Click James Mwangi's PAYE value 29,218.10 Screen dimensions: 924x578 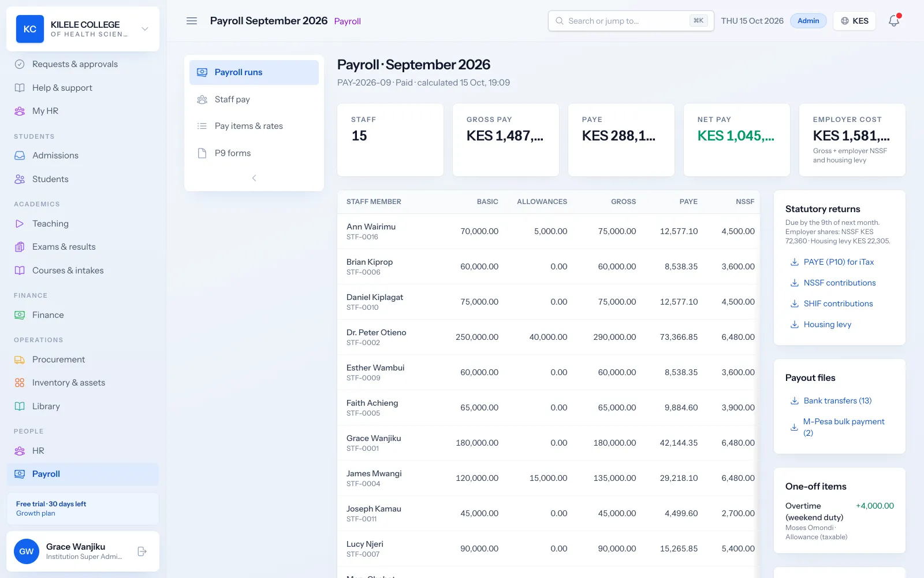pyautogui.click(x=679, y=478)
